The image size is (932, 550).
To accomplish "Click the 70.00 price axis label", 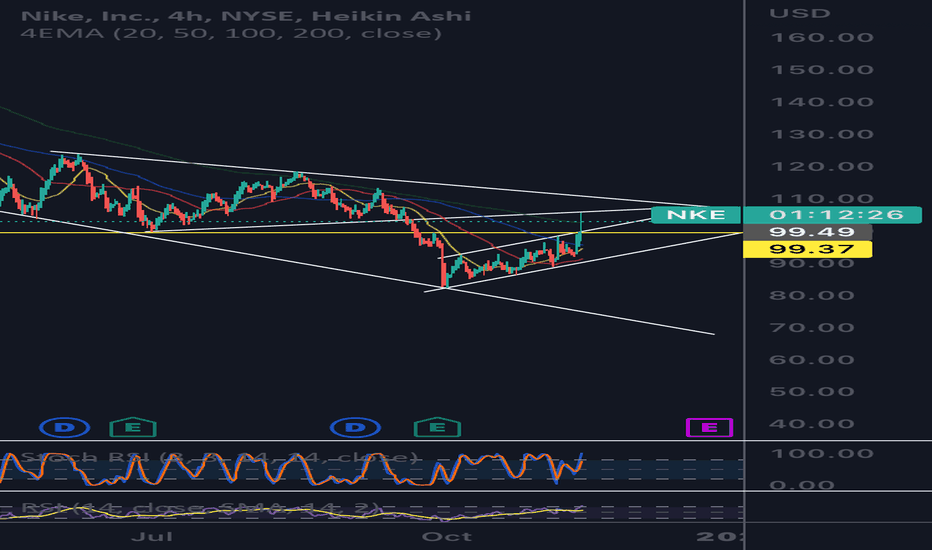I will (812, 328).
